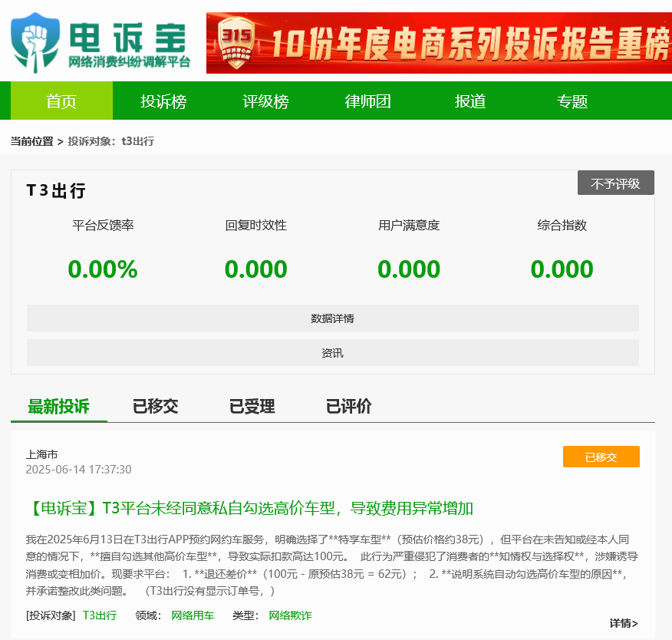
Task: Open the 报道 navigation item
Action: click(470, 101)
